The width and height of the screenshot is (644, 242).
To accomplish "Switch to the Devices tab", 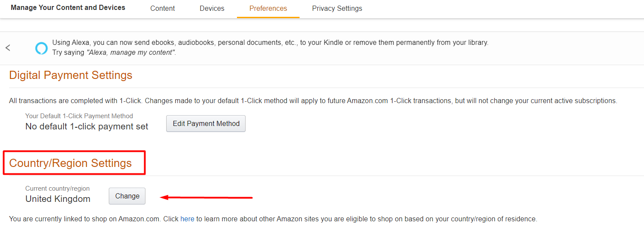I will (212, 8).
